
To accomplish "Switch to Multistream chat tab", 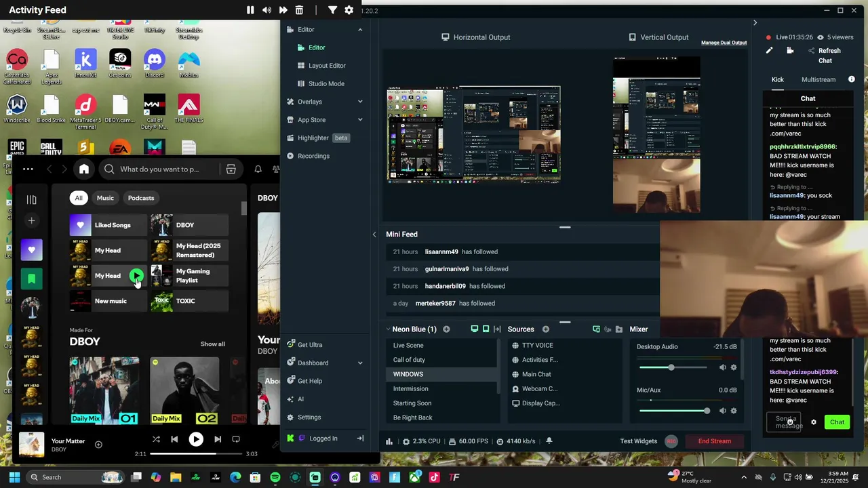I will point(818,79).
